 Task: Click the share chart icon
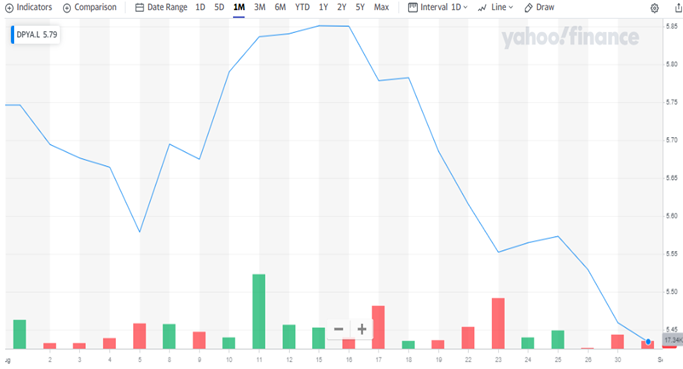[678, 8]
